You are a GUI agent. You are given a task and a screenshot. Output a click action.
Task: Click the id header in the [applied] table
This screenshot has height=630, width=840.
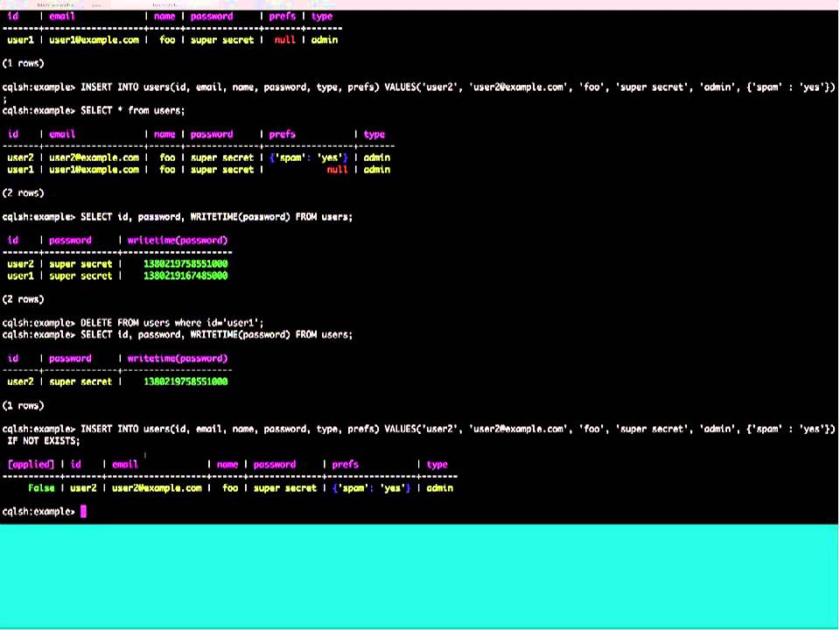(x=75, y=465)
